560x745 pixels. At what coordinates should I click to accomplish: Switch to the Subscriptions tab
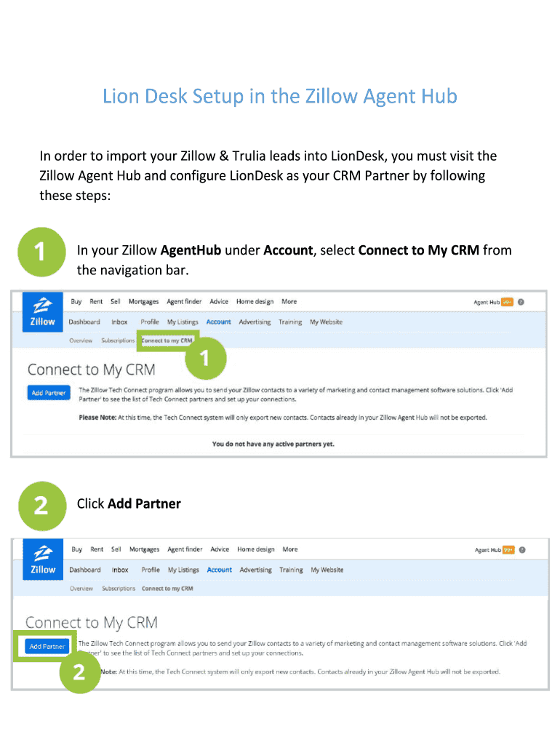[x=119, y=340]
